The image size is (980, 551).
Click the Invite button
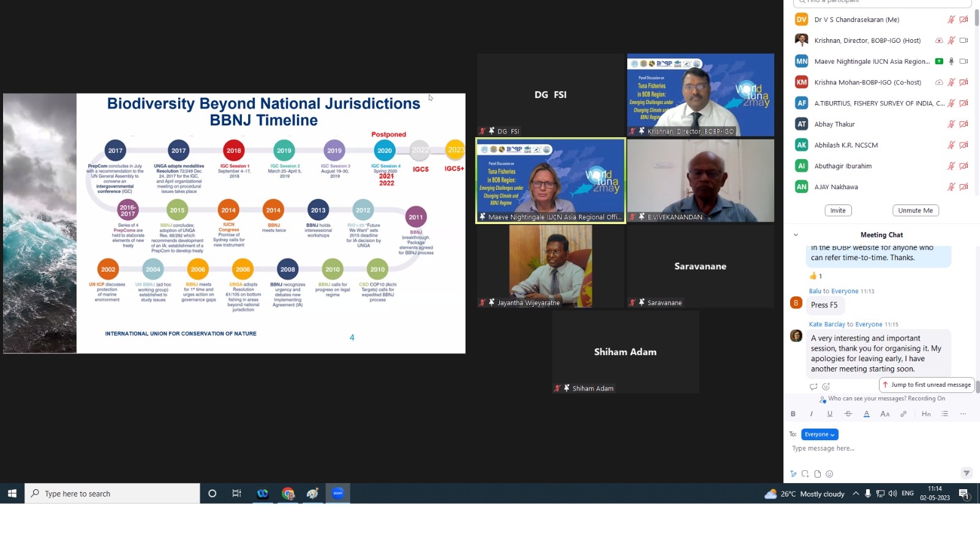point(838,211)
